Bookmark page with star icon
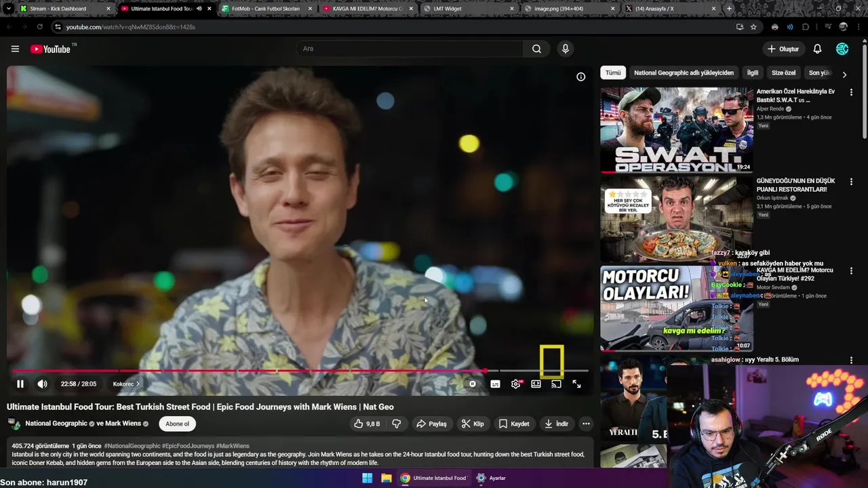The height and width of the screenshot is (488, 868). click(753, 27)
